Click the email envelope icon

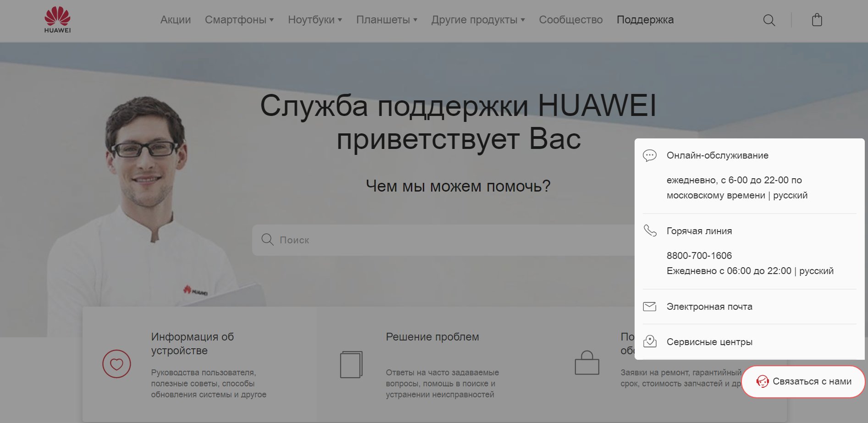point(650,307)
